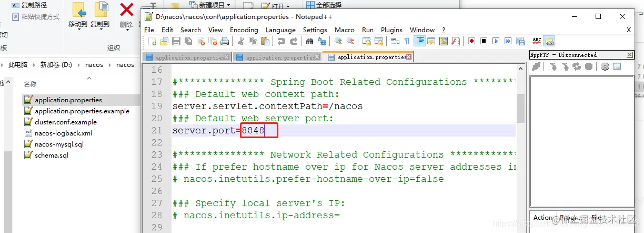Click the New file toolbar icon
This screenshot has width=644, height=233.
click(152, 41)
